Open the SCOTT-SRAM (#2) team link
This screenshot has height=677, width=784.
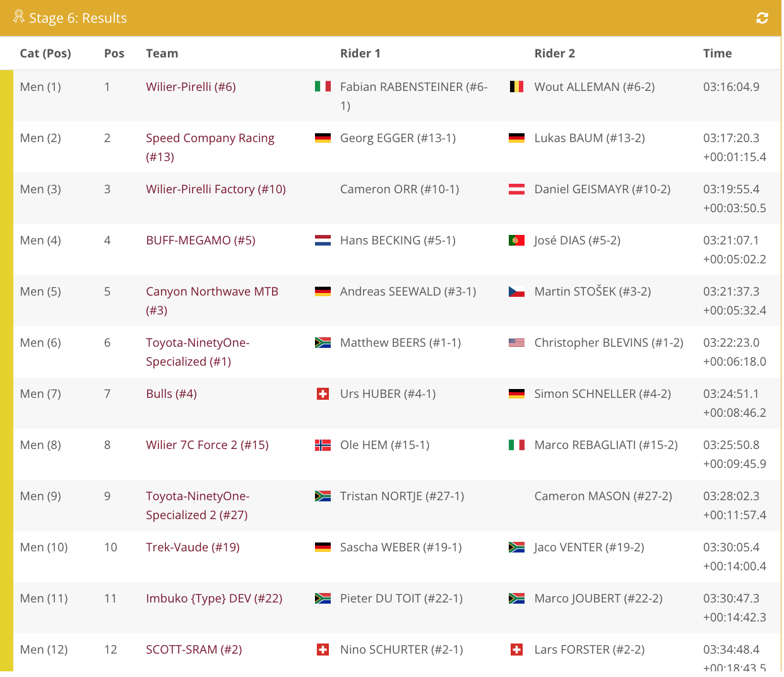194,649
